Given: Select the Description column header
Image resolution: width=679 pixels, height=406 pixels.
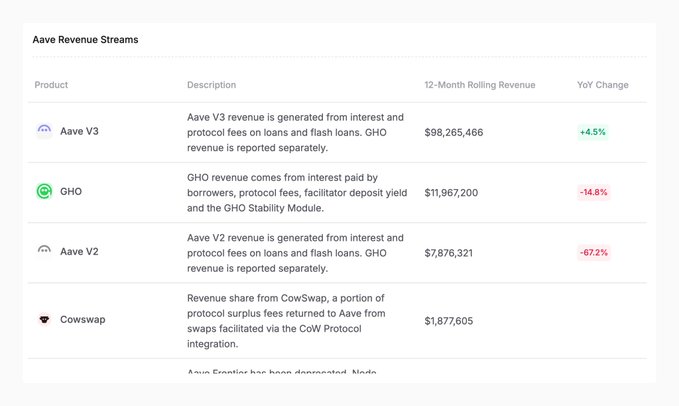Looking at the screenshot, I should click(211, 85).
